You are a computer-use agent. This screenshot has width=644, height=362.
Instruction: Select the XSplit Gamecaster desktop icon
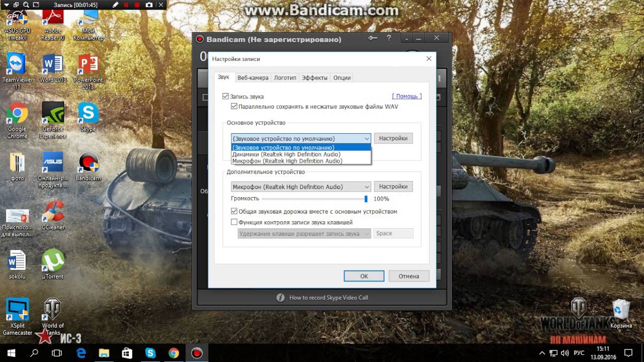tap(17, 317)
